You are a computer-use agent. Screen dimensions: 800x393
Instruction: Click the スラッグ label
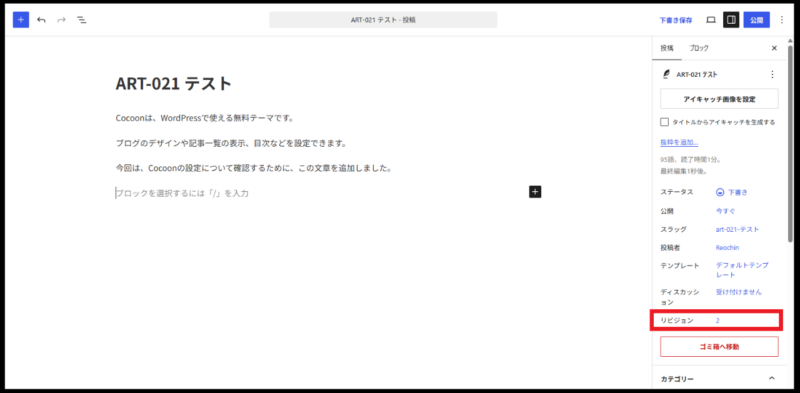(673, 229)
